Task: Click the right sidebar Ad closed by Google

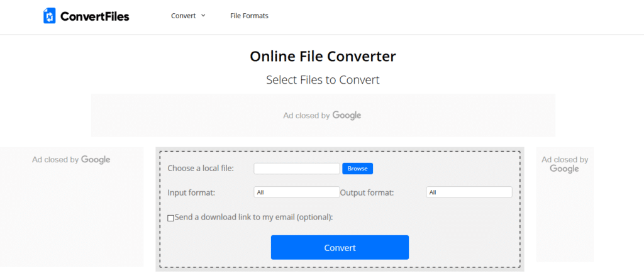Action: (565, 164)
